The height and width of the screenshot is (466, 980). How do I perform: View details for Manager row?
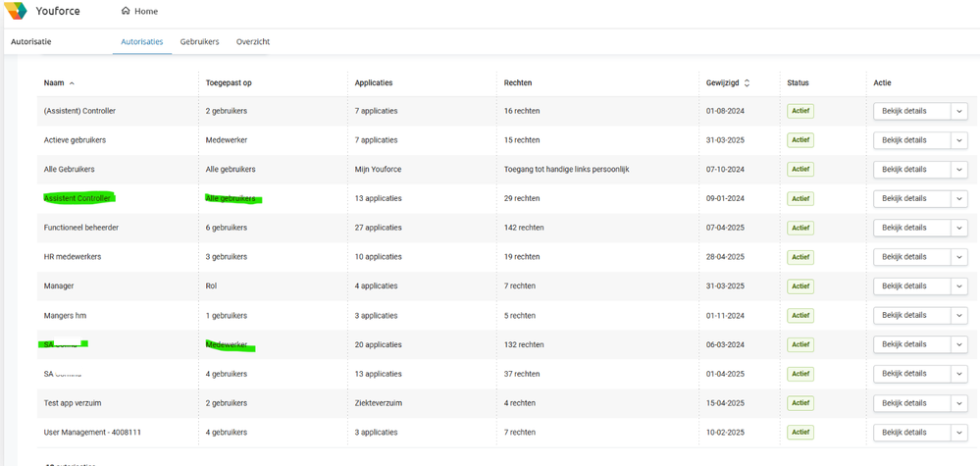(x=912, y=286)
